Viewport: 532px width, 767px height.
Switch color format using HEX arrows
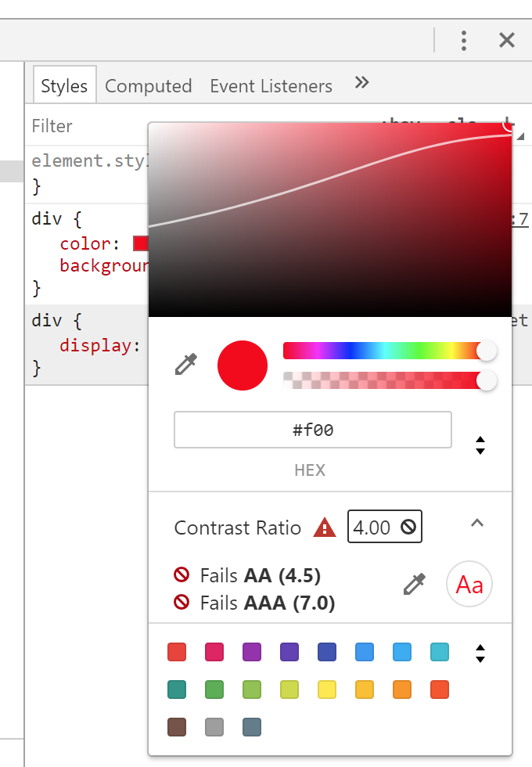point(480,445)
